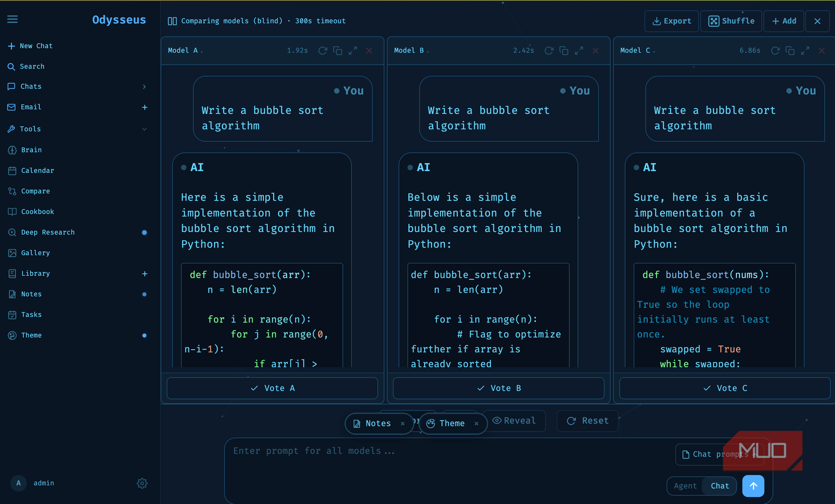
Task: Click the plus icon beside Library
Action: click(x=145, y=274)
